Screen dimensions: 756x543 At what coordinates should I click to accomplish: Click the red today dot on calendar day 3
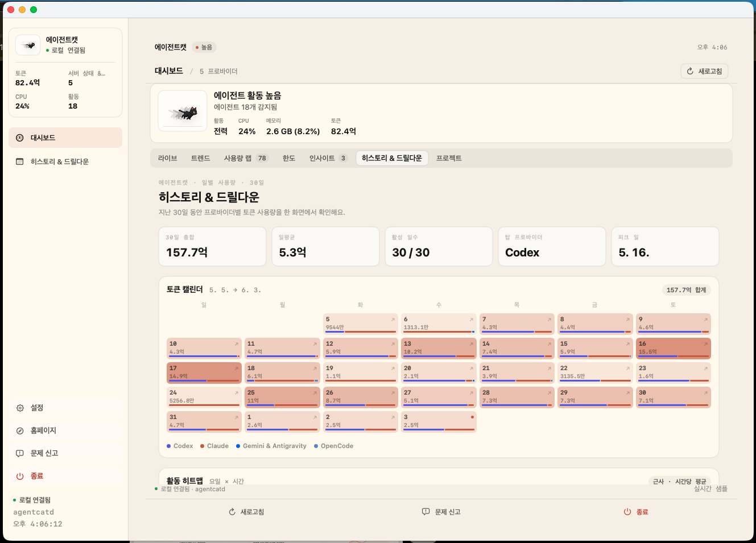point(472,417)
